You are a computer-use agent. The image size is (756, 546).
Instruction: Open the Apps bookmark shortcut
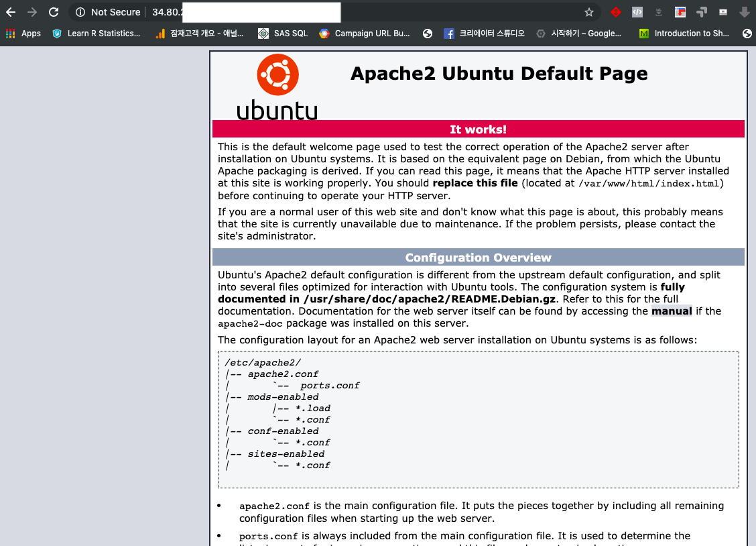point(23,34)
